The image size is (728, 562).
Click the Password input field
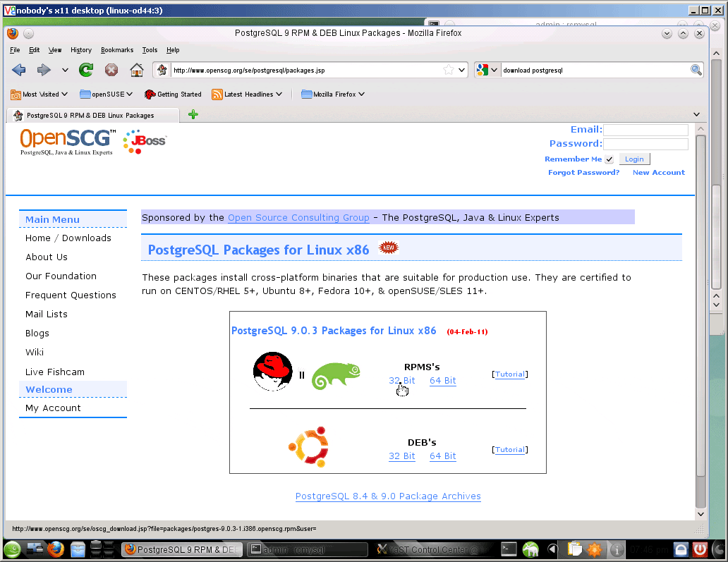point(646,144)
